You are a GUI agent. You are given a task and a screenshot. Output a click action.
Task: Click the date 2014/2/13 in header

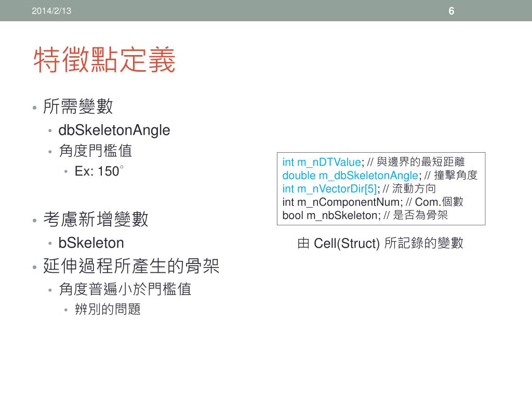(x=51, y=11)
